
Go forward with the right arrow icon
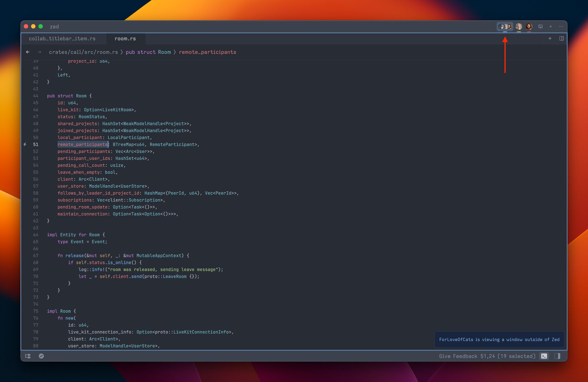pos(40,52)
